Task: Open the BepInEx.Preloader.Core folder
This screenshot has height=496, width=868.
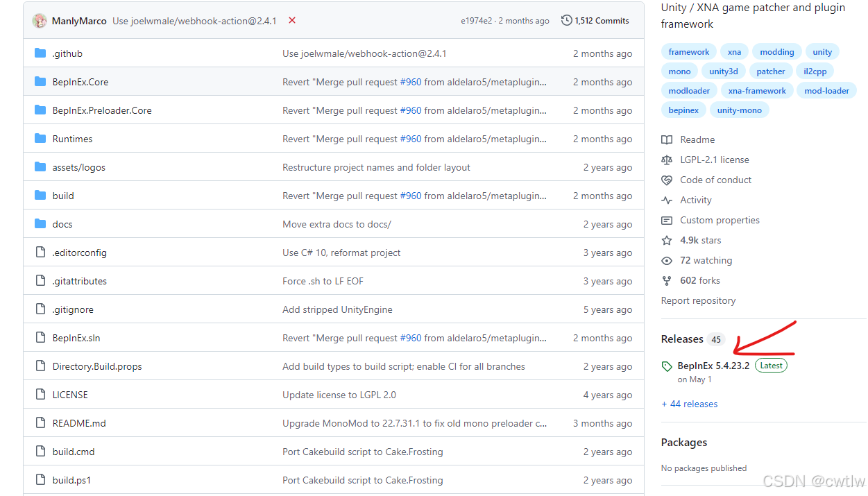Action: coord(102,110)
